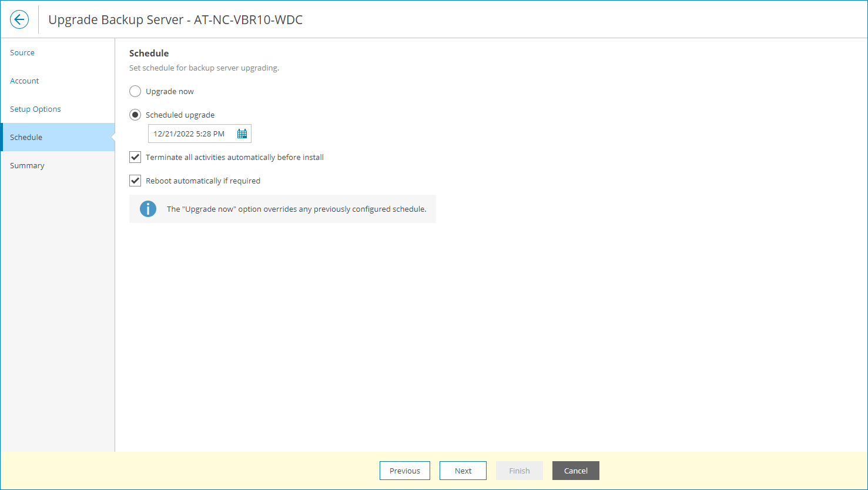Click Next to continue the wizard
The image size is (868, 490).
[463, 470]
